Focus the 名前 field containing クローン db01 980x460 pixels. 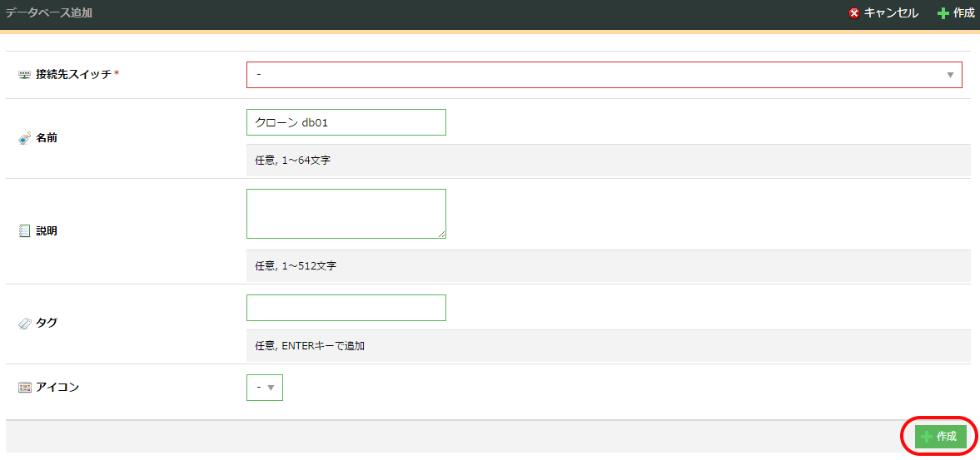click(x=346, y=122)
